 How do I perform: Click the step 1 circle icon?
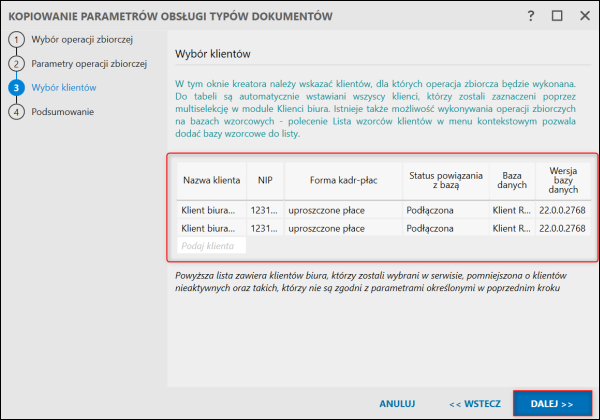pyautogui.click(x=16, y=39)
